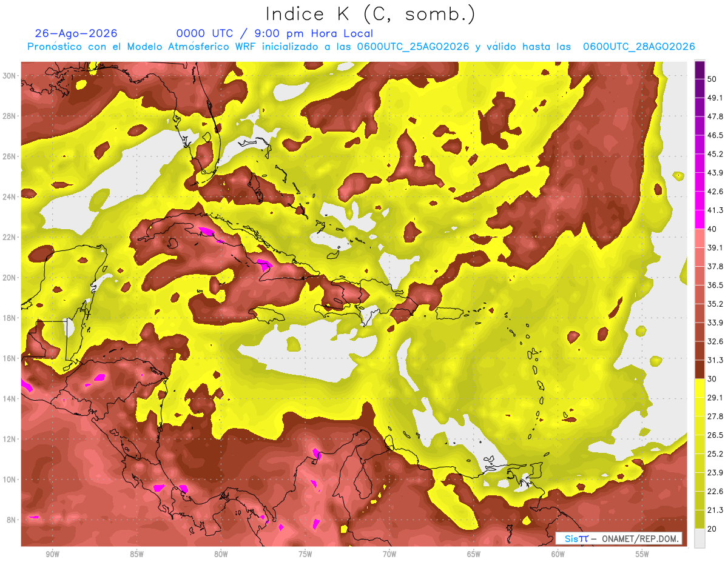Image resolution: width=728 pixels, height=562 pixels.
Task: Click the colorbar label '45.2'
Action: click(715, 154)
